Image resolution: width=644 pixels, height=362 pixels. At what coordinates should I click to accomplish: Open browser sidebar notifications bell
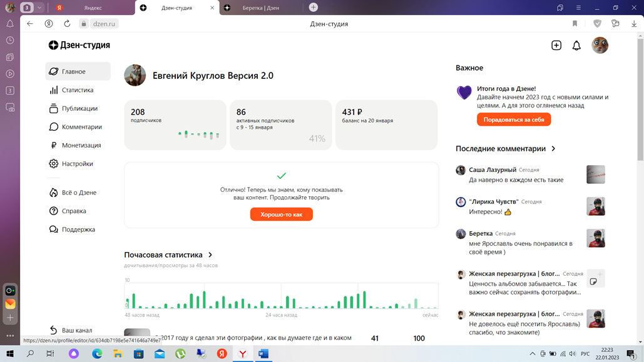point(10,24)
